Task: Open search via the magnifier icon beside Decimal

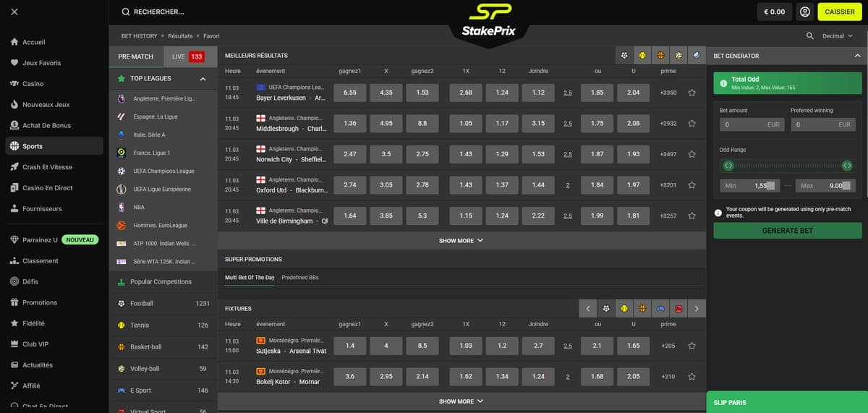Action: (809, 35)
